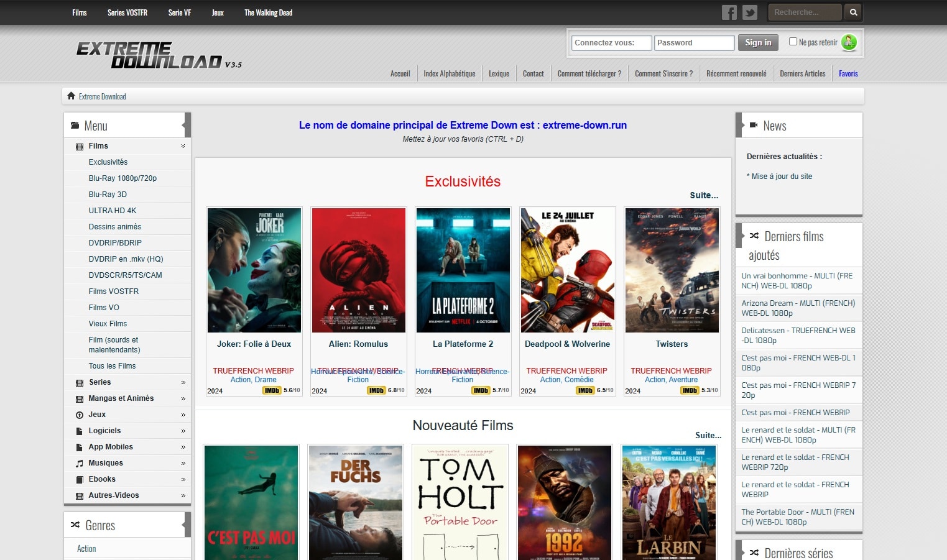Click the icon beside Jeux menu
The width and height of the screenshot is (947, 560).
click(x=80, y=415)
